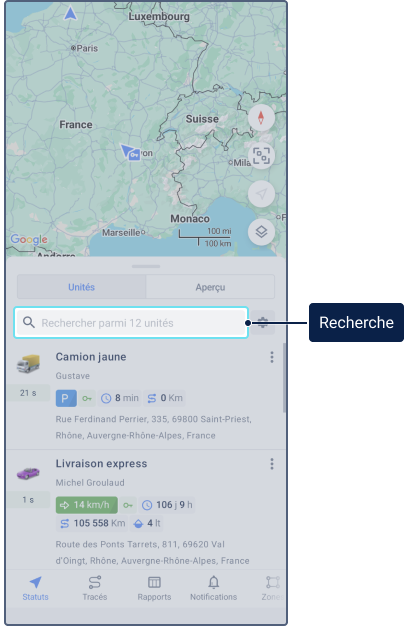The height and width of the screenshot is (626, 406).
Task: Click the panel drag handle above Unités
Action: pos(146,266)
